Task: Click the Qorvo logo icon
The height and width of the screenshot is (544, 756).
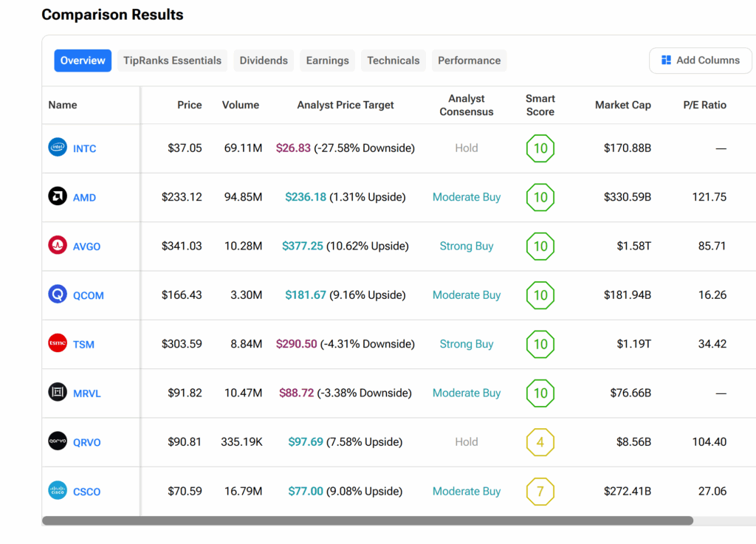Action: [58, 441]
